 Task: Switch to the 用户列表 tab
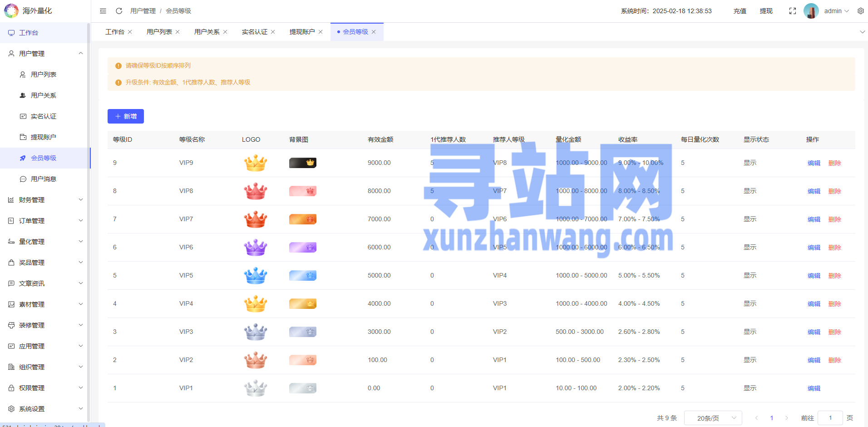pyautogui.click(x=159, y=32)
